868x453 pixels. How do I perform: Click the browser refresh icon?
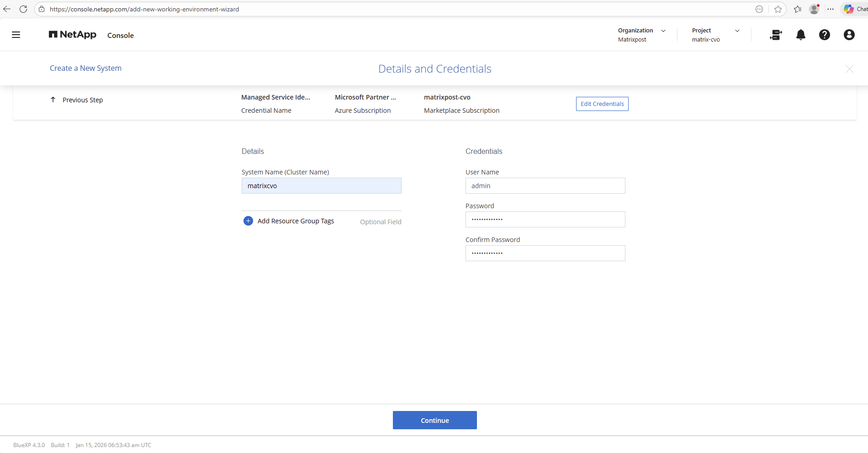pyautogui.click(x=23, y=9)
